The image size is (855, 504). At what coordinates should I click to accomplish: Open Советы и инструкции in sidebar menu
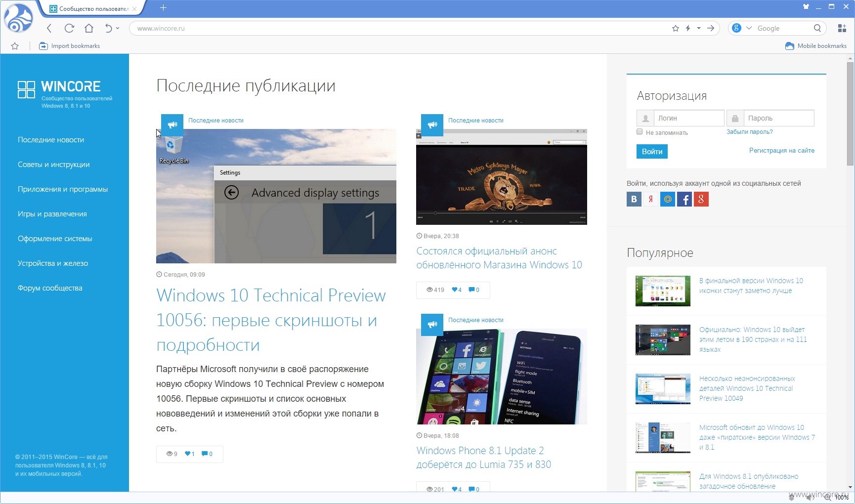pos(54,165)
